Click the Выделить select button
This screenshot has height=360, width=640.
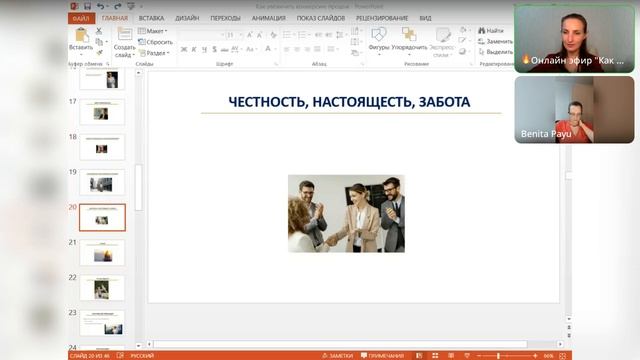pos(496,52)
